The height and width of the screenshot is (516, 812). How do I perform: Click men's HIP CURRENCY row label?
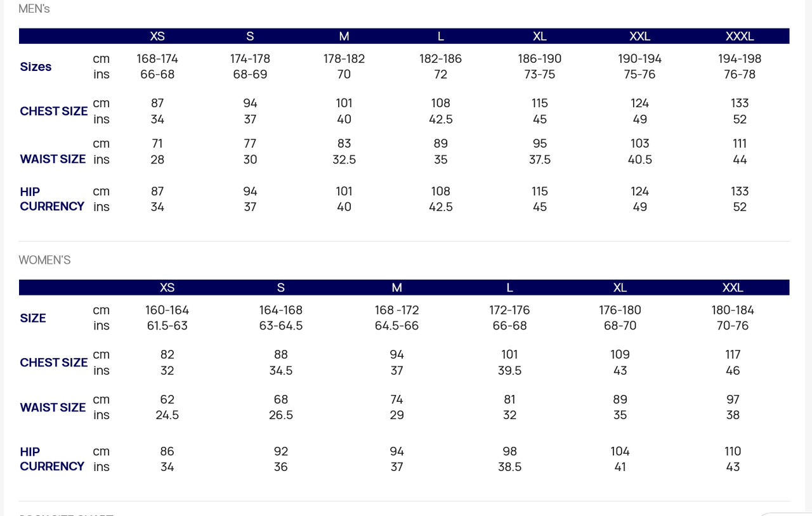pos(52,199)
